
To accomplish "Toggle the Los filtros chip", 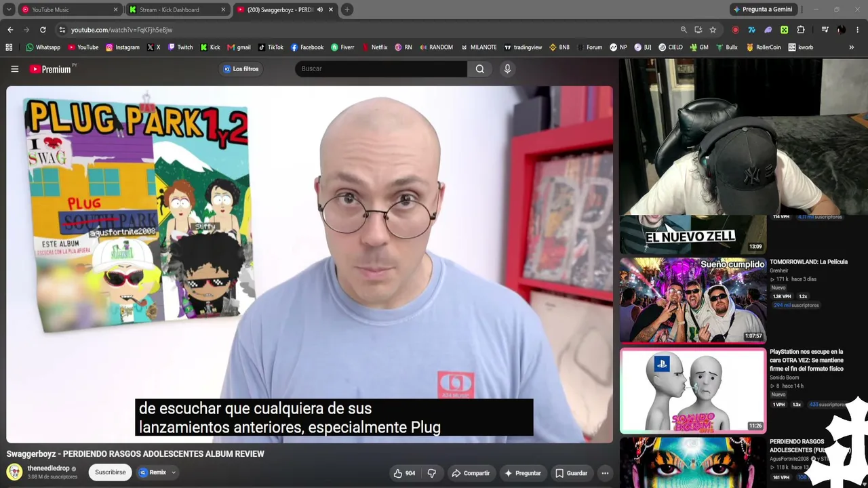I will point(241,68).
